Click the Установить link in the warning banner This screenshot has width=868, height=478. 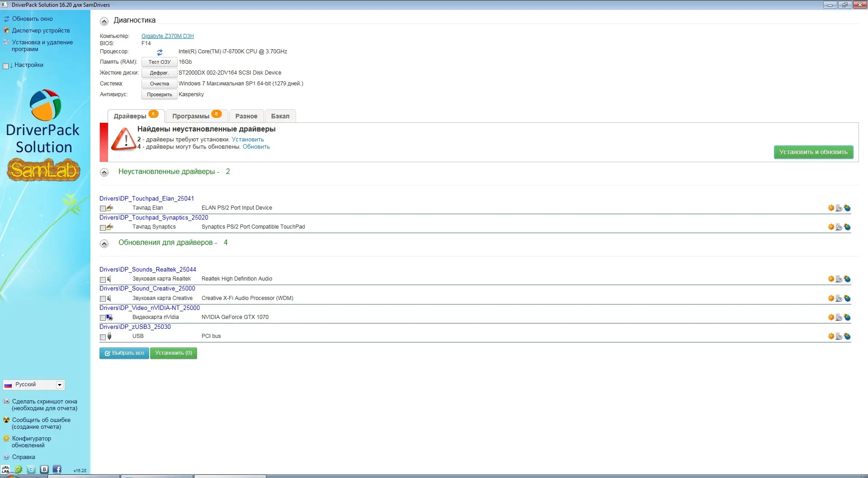tap(248, 140)
